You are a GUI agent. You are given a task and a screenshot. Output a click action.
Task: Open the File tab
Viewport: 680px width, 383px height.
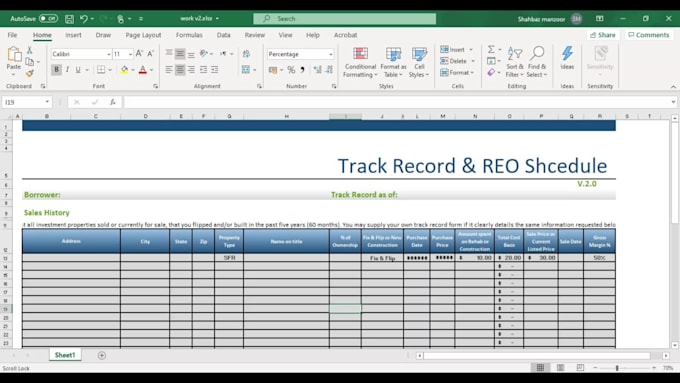point(12,35)
